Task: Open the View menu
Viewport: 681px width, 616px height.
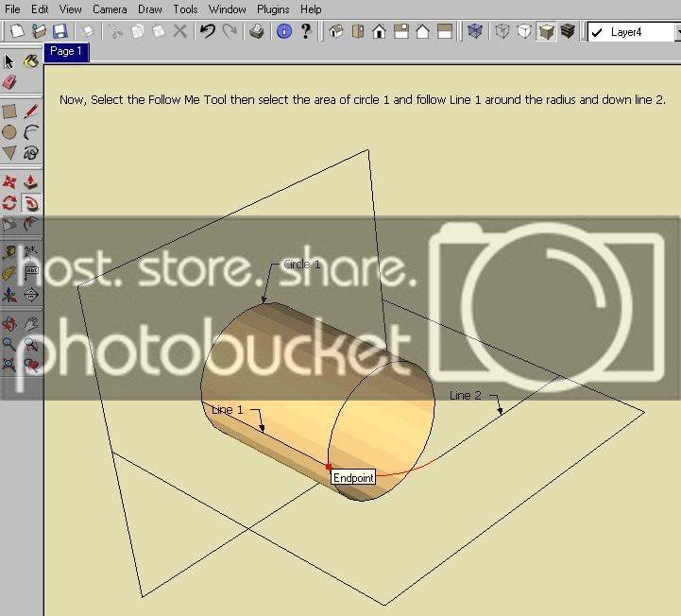Action: point(70,9)
